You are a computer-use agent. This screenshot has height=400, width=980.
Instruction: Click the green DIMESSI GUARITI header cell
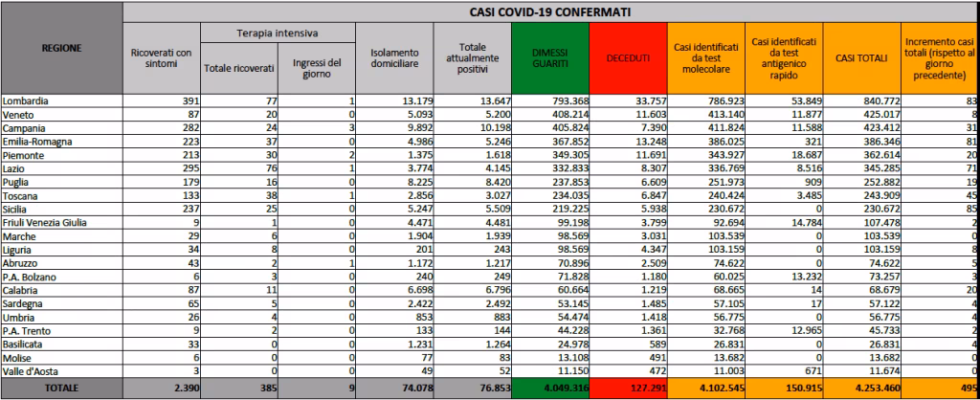(549, 57)
